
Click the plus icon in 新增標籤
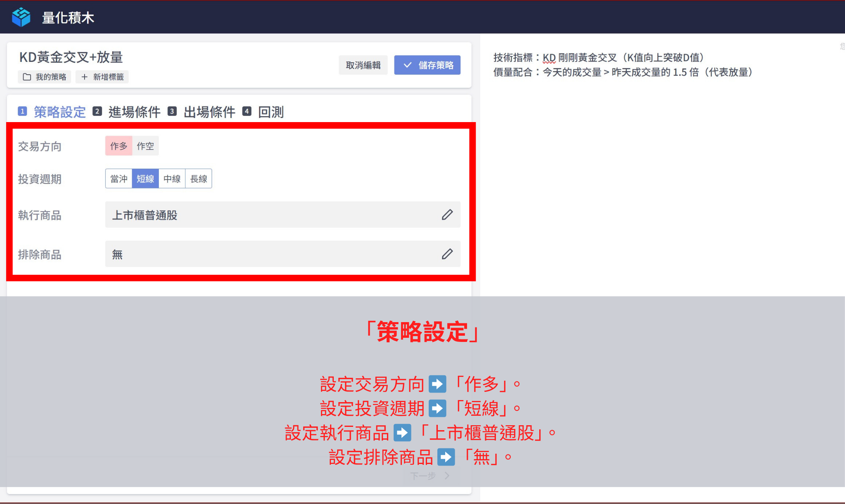(x=84, y=77)
